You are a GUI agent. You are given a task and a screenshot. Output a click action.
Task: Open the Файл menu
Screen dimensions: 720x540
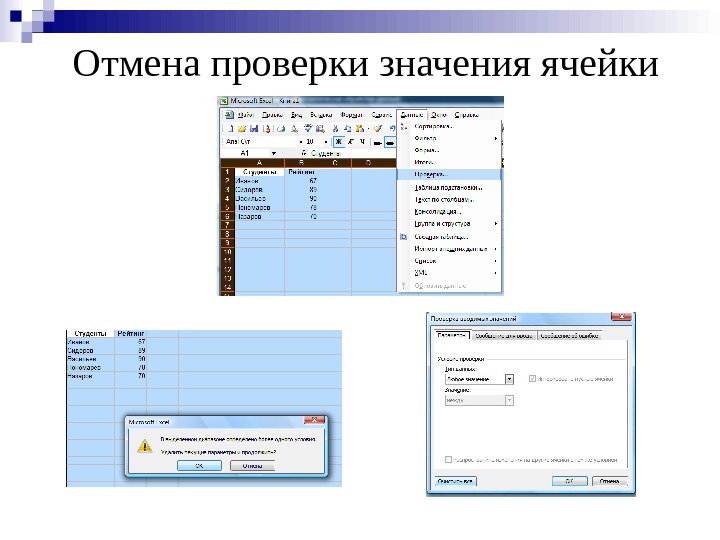[246, 115]
